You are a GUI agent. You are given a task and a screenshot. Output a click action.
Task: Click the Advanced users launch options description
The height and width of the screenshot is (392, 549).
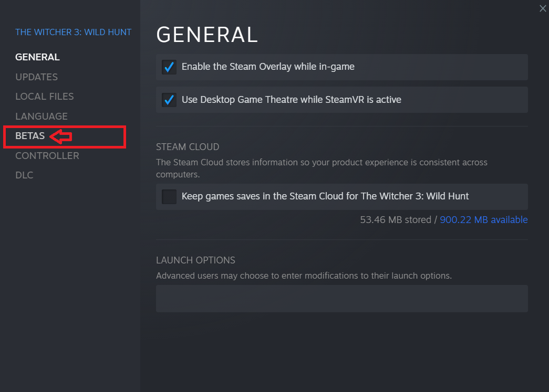(304, 276)
